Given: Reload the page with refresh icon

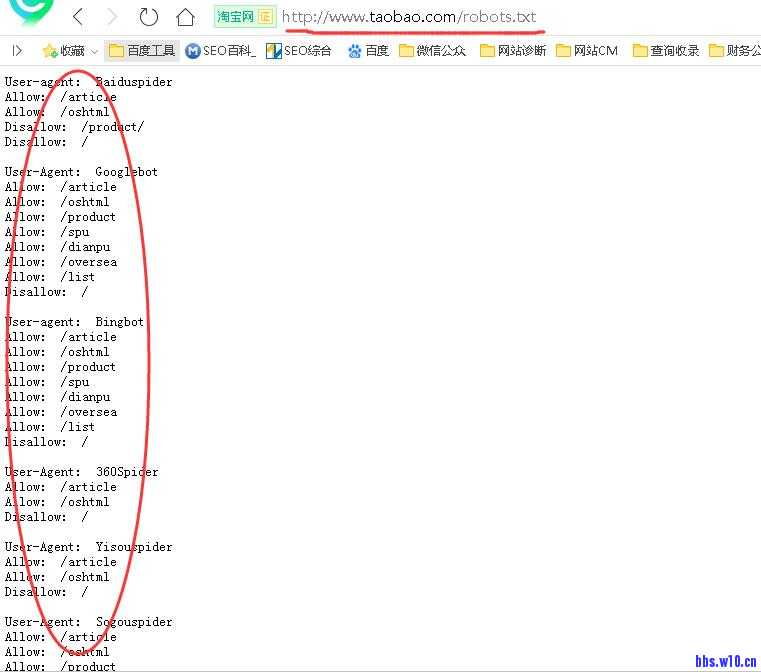Looking at the screenshot, I should point(148,17).
